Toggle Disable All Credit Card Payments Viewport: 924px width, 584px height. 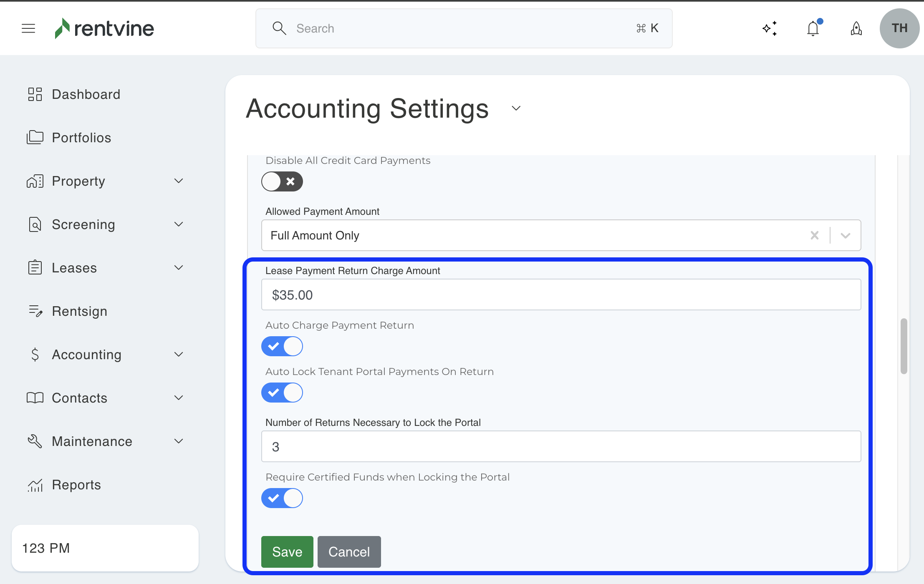(282, 181)
